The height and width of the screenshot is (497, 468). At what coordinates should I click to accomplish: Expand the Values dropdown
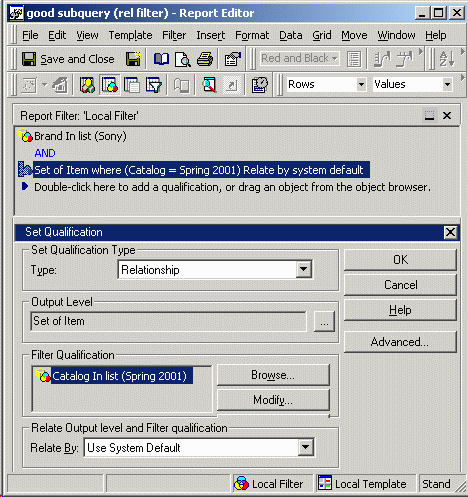pyautogui.click(x=447, y=84)
